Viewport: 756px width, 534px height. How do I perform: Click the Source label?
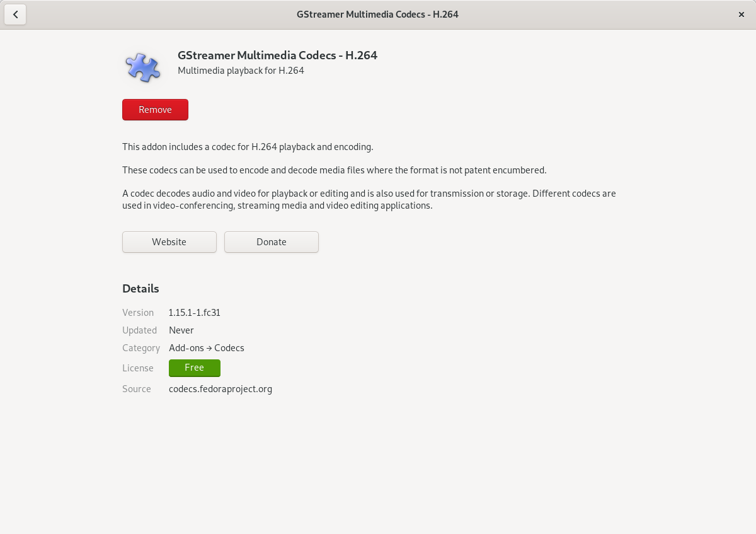click(137, 389)
